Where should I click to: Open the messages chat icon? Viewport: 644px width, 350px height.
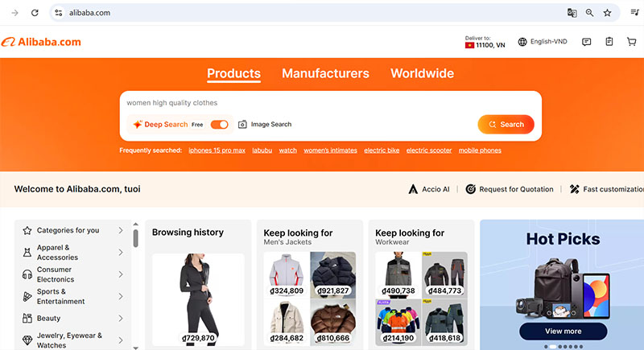tap(587, 42)
